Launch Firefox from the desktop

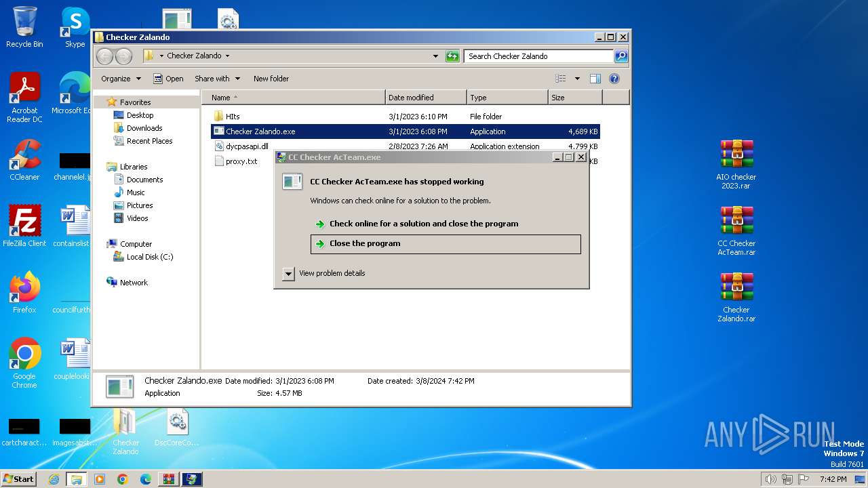tap(24, 293)
